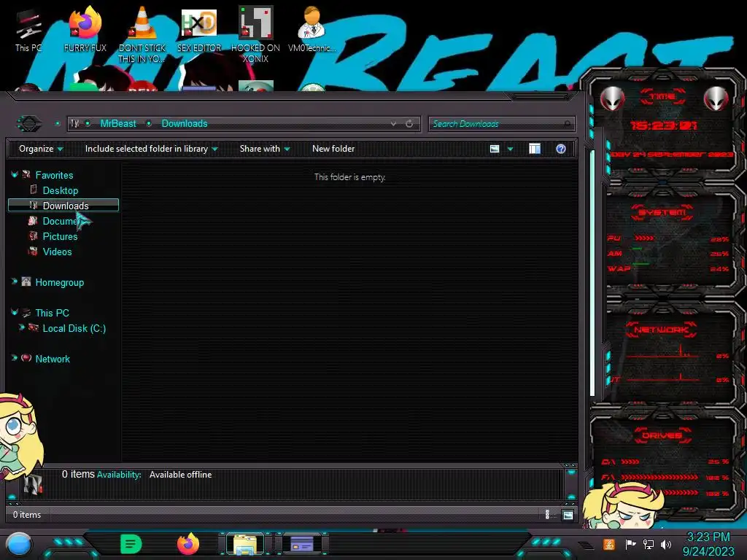Focus the Search Downloads field
The image size is (747, 560).
tap(501, 124)
